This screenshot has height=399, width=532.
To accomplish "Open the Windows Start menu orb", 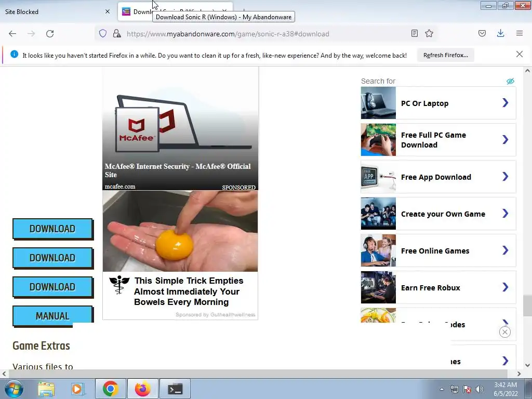I will point(14,389).
